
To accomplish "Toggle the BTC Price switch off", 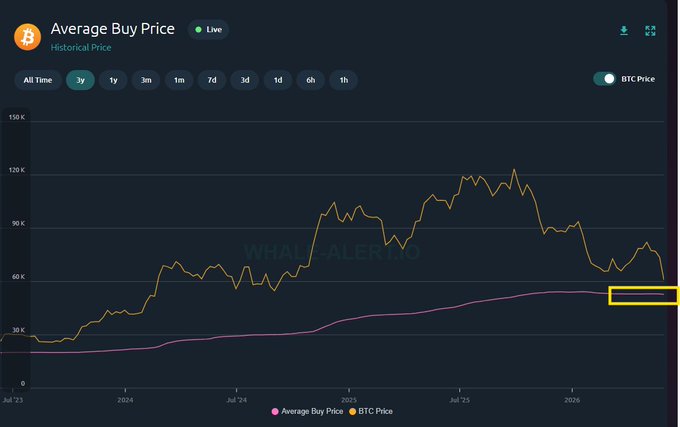I will (x=605, y=79).
